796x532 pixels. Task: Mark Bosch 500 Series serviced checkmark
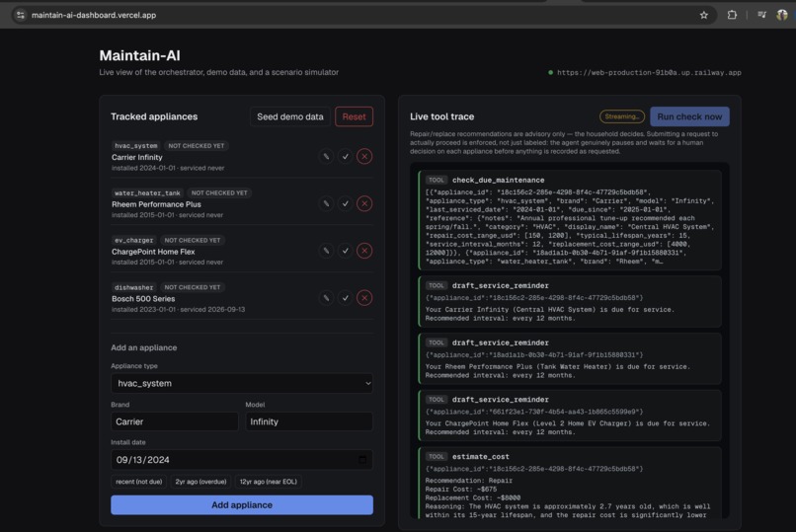pyautogui.click(x=346, y=298)
